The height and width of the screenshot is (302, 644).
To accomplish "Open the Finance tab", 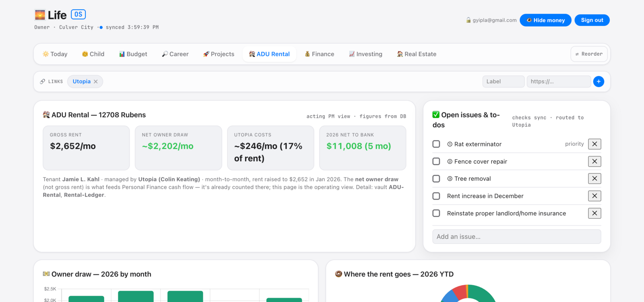I will pyautogui.click(x=320, y=54).
